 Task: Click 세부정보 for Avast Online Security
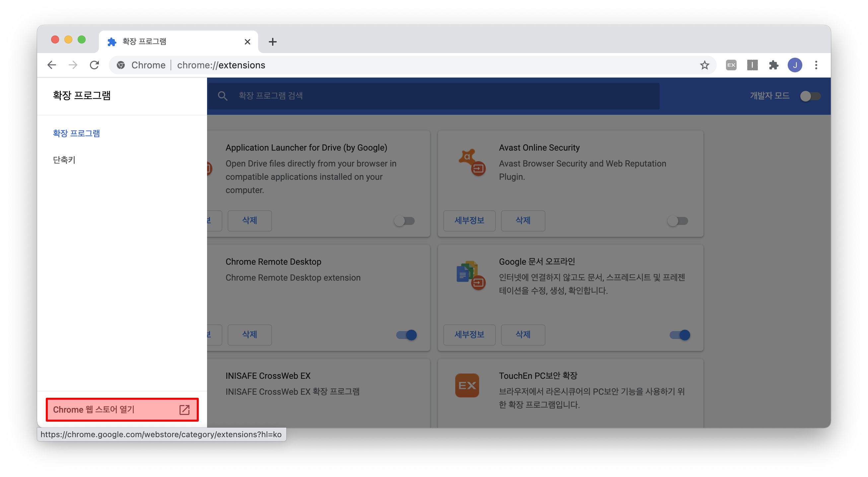point(469,221)
